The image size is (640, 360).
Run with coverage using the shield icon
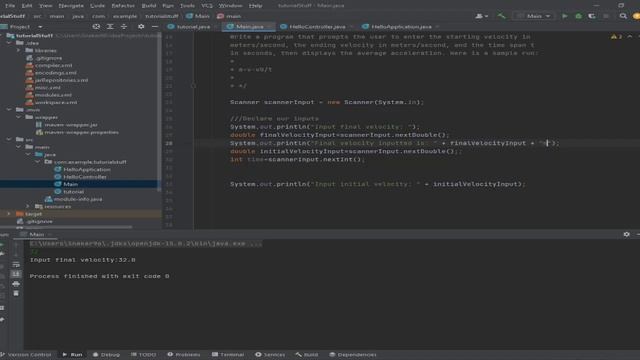[592, 16]
